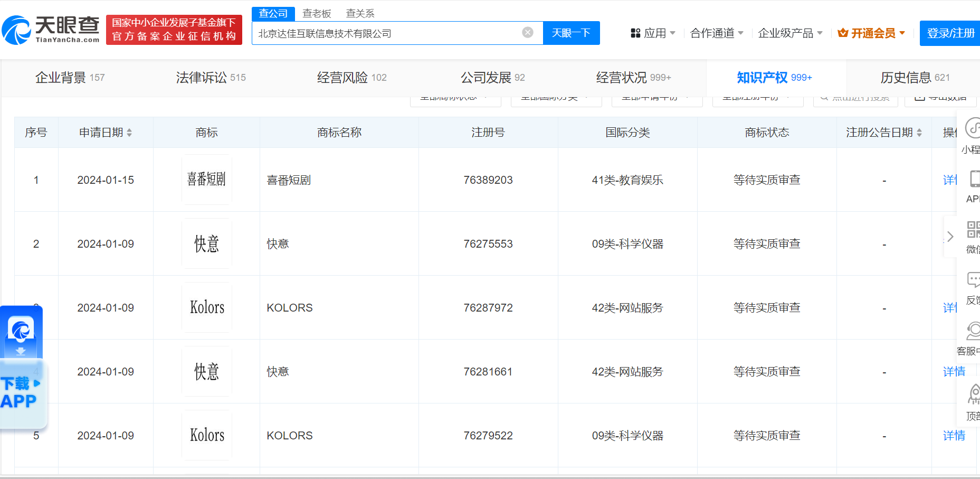Click the 快意 trademark image, number 76275553
This screenshot has width=980, height=479.
pyautogui.click(x=207, y=243)
